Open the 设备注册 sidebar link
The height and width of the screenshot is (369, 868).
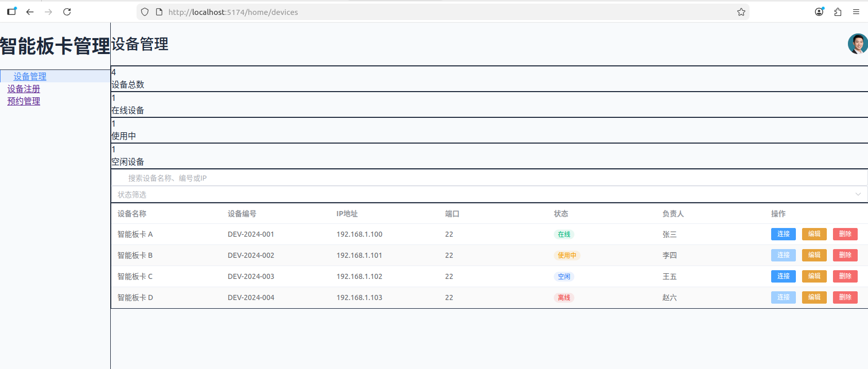point(24,89)
